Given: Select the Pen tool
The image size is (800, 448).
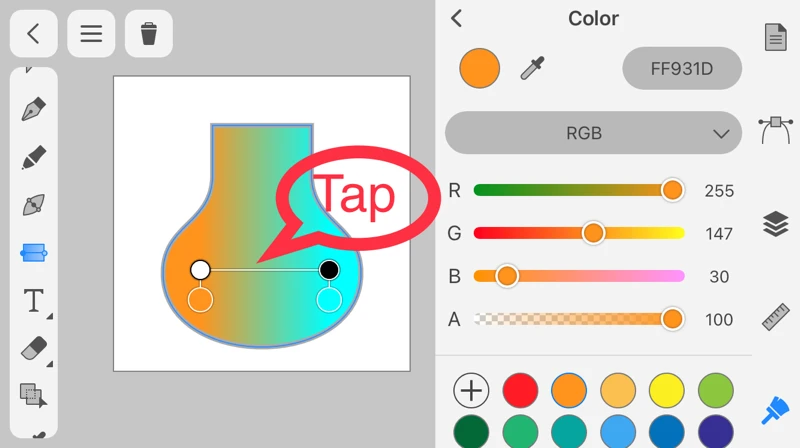Looking at the screenshot, I should point(34,109).
